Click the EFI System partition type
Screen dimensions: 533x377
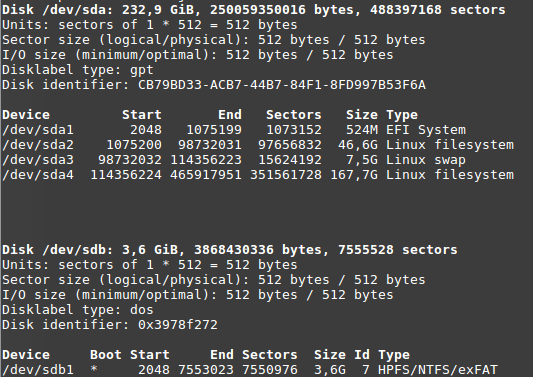[426, 130]
